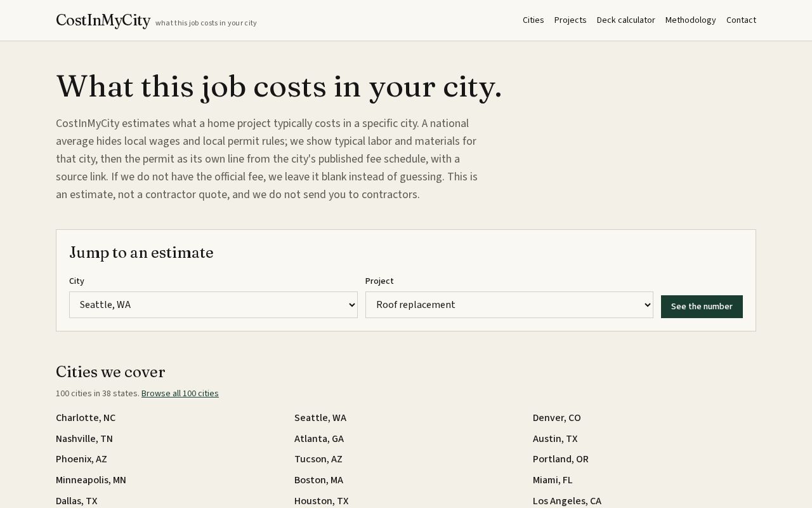The height and width of the screenshot is (508, 812).
Task: Click the main headline 'What this job costs in your city.'
Action: 278,87
